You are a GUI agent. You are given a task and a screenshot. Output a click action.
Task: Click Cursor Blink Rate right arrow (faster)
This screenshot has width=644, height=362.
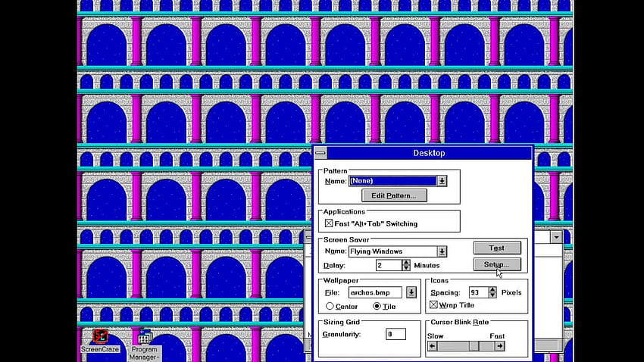point(499,346)
